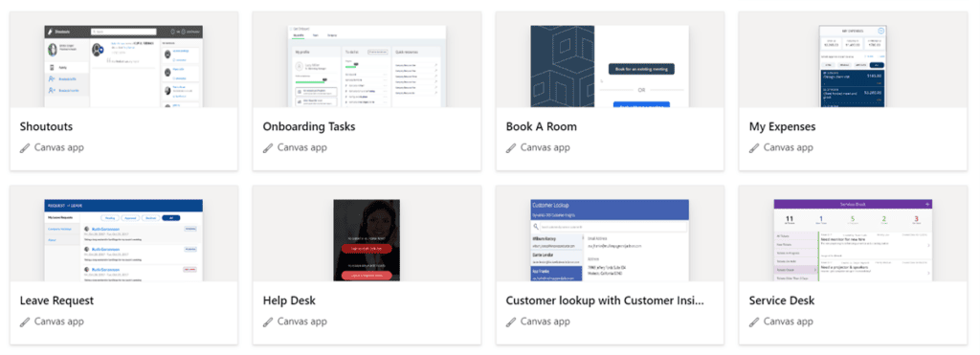
Task: Open the Onboarding Tasks preview thumbnail
Action: (367, 66)
